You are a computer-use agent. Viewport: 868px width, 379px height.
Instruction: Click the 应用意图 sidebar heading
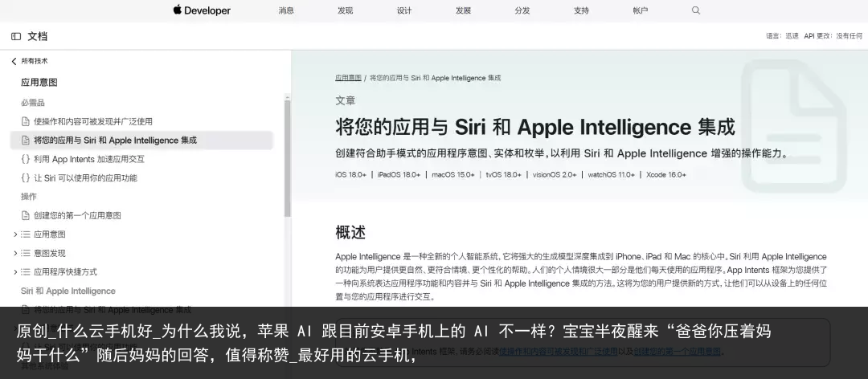(39, 83)
